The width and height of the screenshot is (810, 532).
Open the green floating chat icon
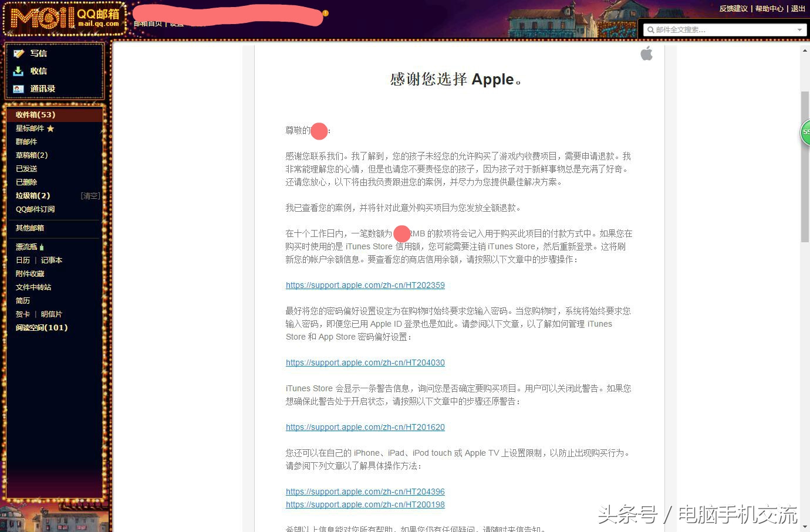[x=805, y=133]
